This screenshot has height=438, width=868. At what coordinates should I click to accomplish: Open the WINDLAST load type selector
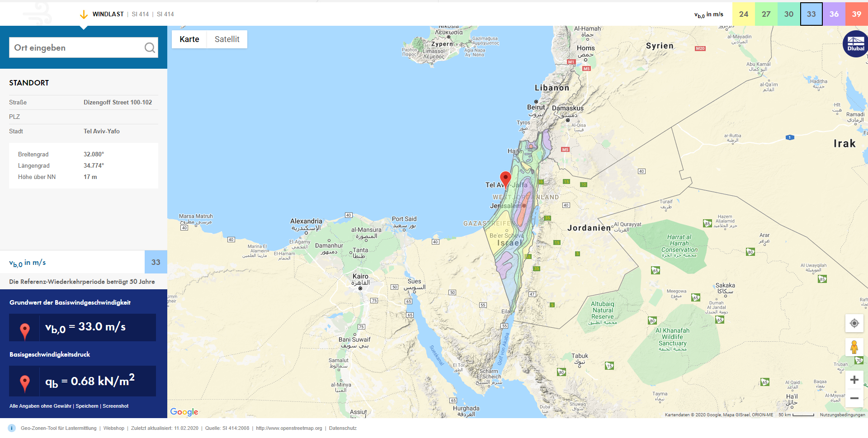[108, 14]
